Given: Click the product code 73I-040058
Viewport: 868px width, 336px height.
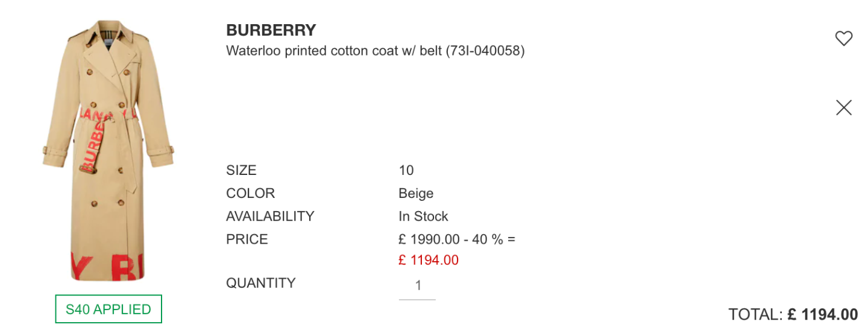Looking at the screenshot, I should click(x=485, y=51).
